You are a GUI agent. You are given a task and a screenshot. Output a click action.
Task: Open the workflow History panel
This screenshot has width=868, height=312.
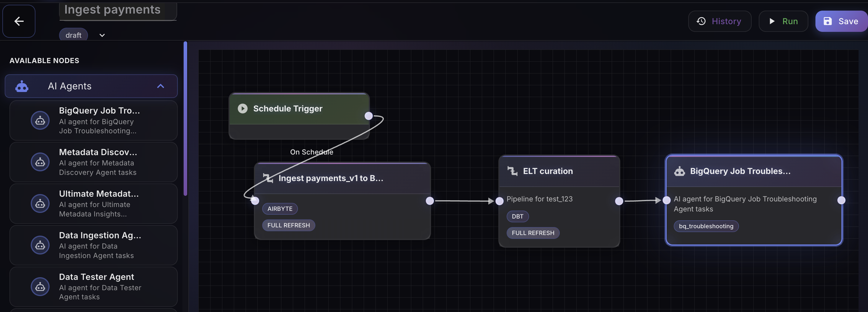[720, 21]
